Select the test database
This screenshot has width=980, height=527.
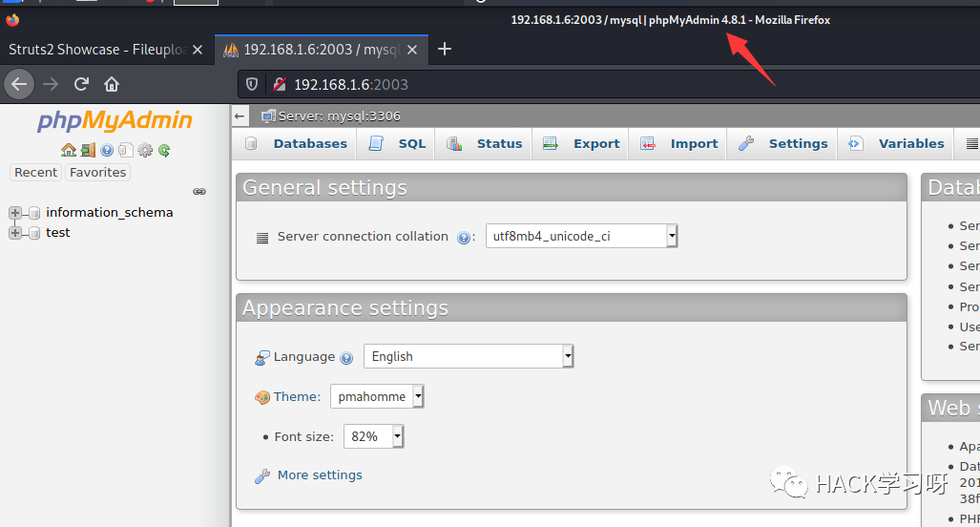click(57, 233)
